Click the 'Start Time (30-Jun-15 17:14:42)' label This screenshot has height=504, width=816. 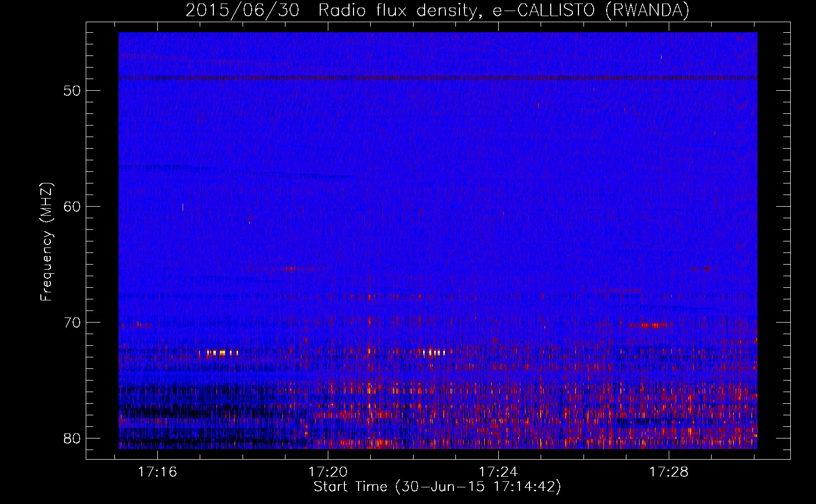437,487
